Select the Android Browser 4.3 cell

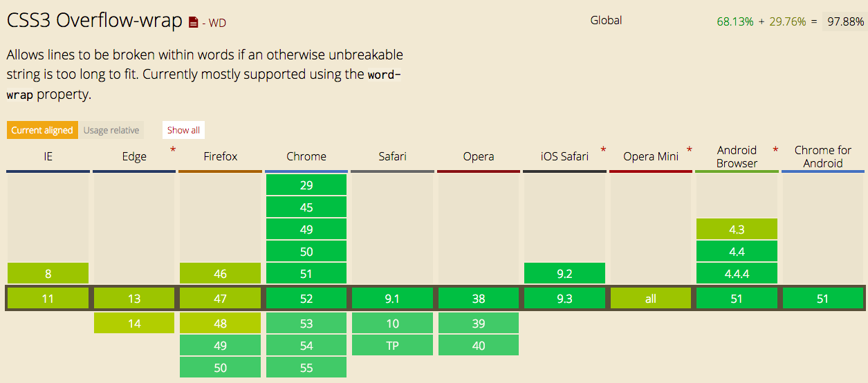click(737, 230)
